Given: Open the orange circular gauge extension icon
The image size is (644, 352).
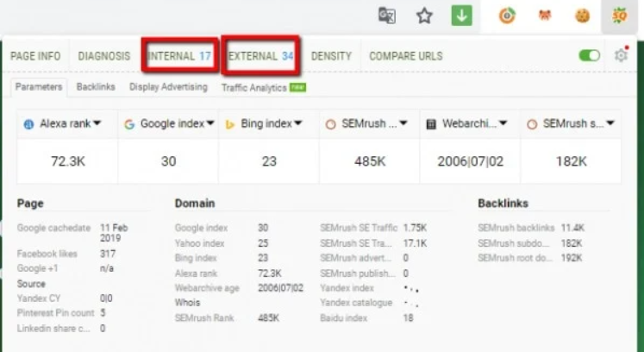Looking at the screenshot, I should point(510,16).
